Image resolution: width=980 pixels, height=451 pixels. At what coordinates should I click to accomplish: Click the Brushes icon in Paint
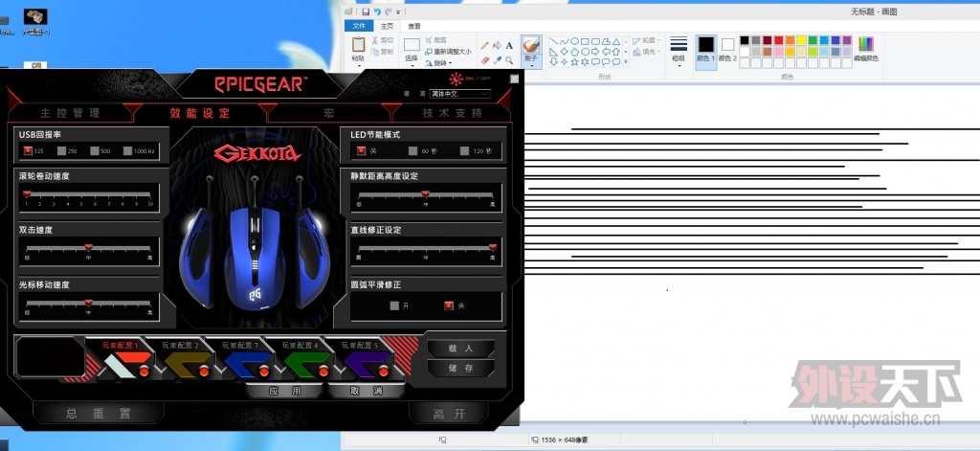(x=531, y=45)
